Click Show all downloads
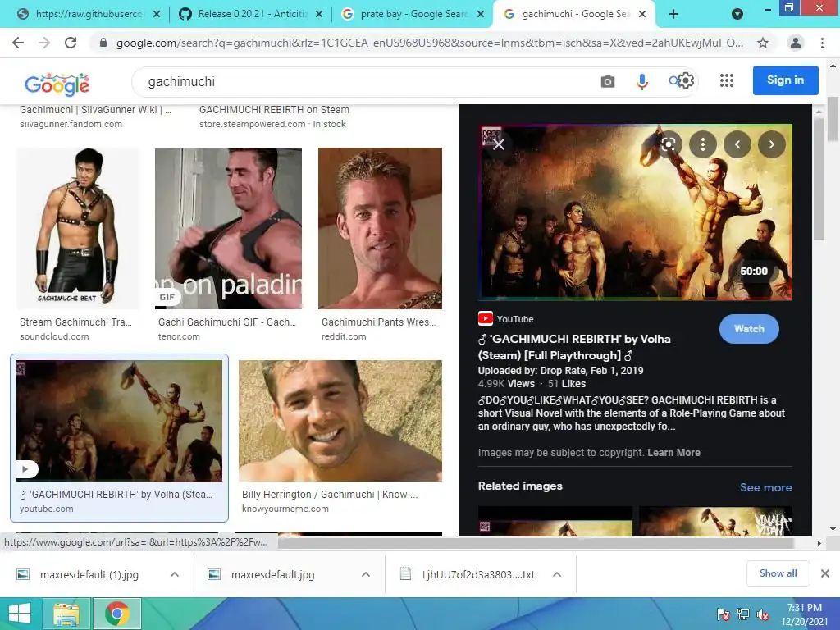This screenshot has height=630, width=840. pyautogui.click(x=778, y=573)
